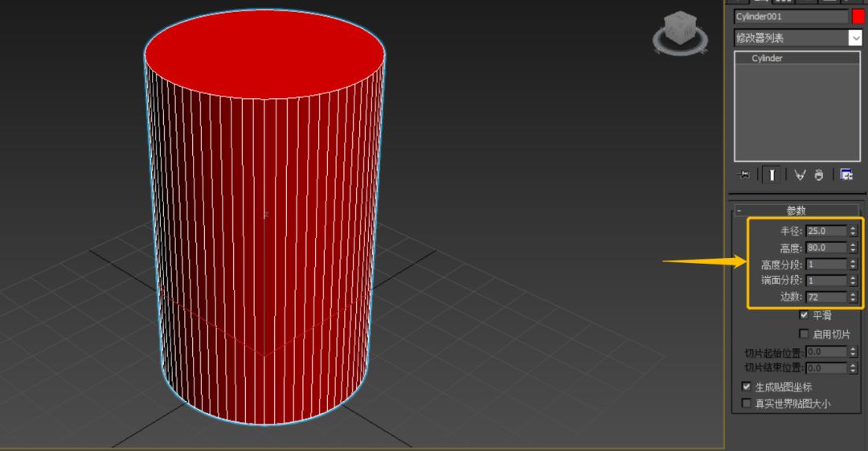Click the 半径 value field

pos(826,231)
